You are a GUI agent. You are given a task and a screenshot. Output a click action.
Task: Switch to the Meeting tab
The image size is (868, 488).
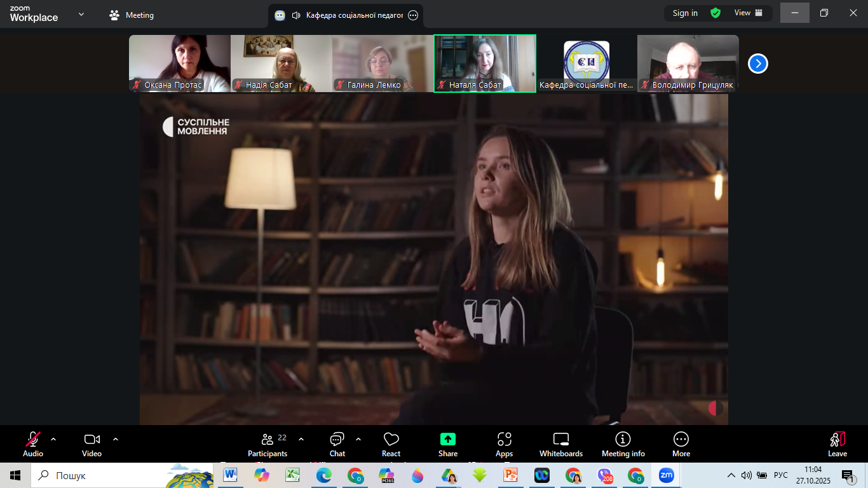click(x=132, y=15)
